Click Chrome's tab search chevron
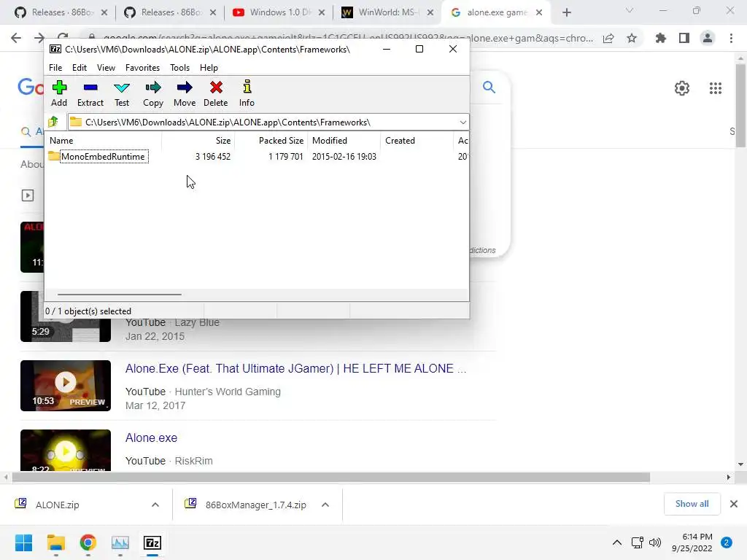Image resolution: width=747 pixels, height=560 pixels. (630, 10)
